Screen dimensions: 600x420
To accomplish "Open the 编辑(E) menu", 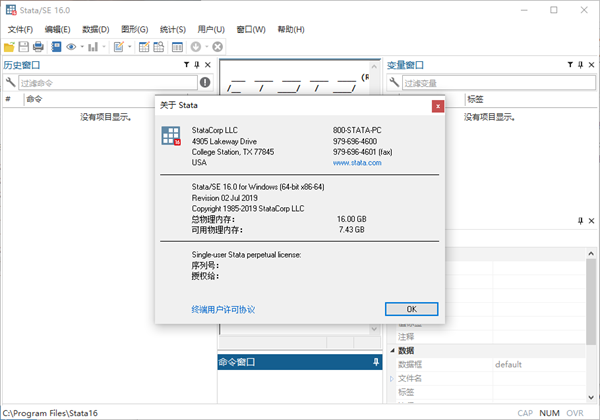I will tap(57, 29).
